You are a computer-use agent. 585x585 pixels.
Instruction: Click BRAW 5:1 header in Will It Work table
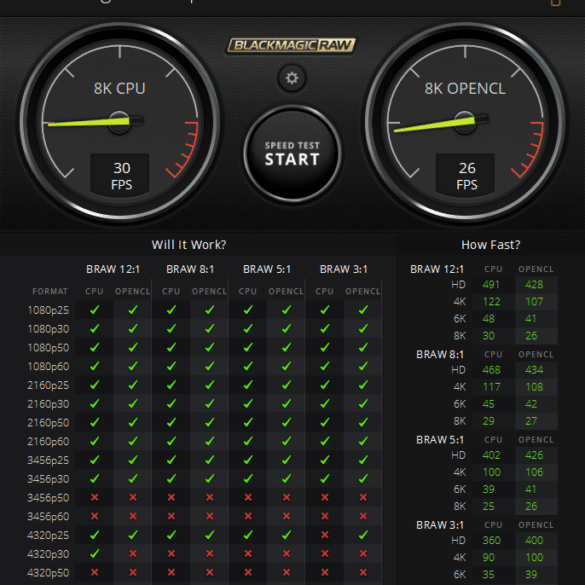point(267,269)
